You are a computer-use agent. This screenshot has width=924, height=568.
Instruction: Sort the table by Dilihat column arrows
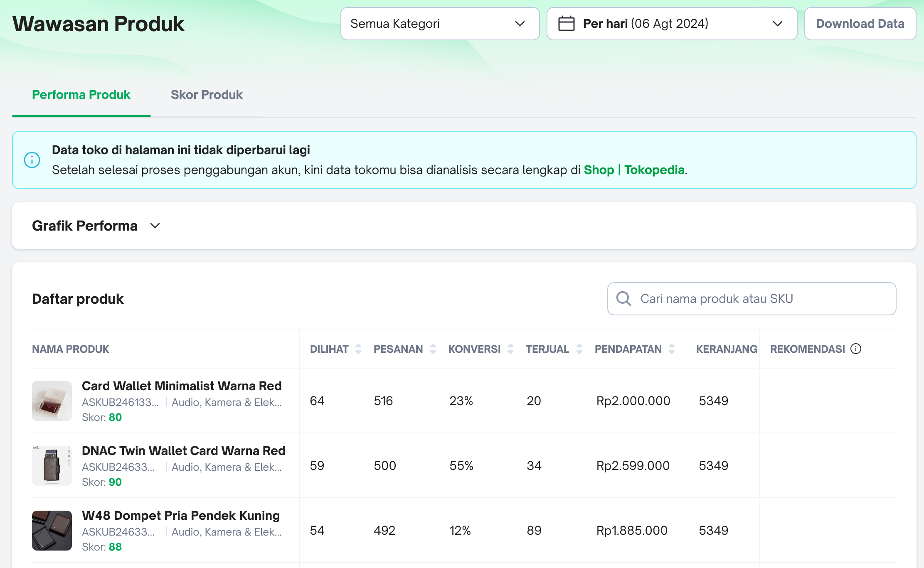tap(358, 349)
